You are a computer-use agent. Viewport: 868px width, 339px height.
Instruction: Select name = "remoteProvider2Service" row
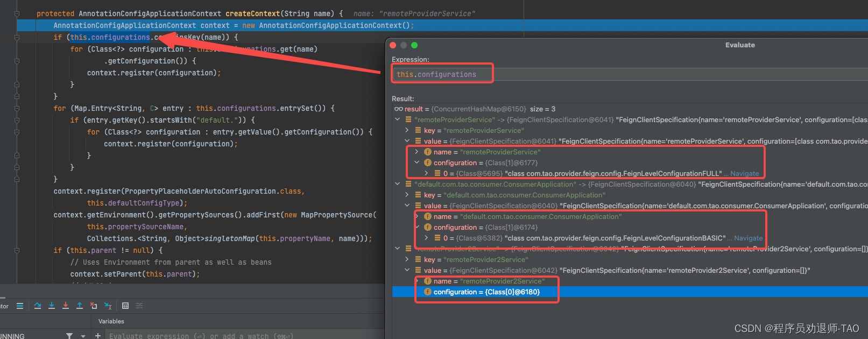tap(630, 281)
